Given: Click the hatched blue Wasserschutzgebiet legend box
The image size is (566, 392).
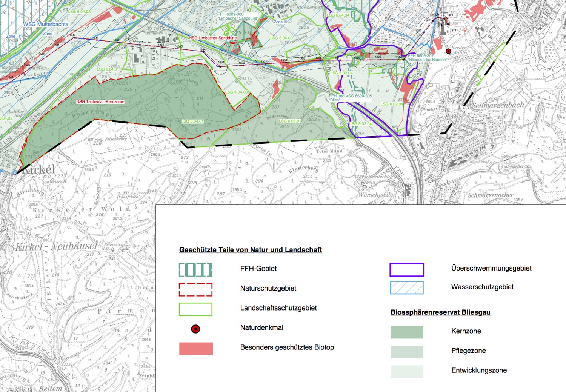Looking at the screenshot, I should pyautogui.click(x=407, y=287).
